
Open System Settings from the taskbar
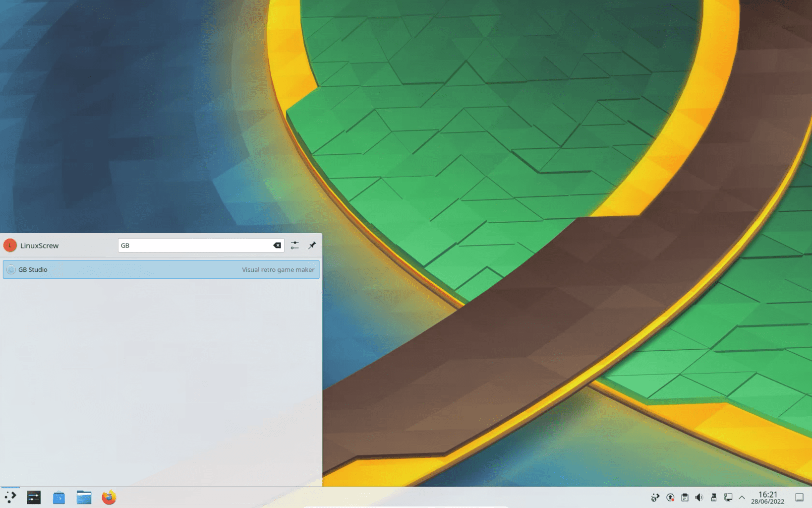(34, 497)
